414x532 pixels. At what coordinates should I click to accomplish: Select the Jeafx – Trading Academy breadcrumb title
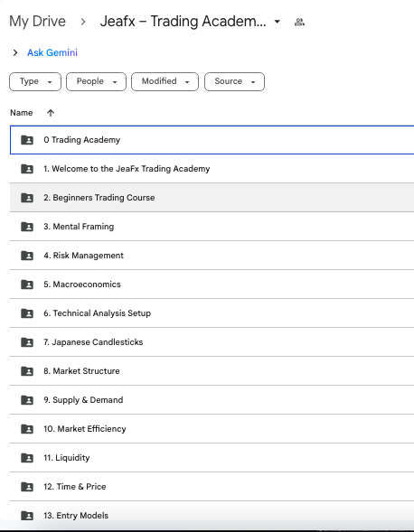(x=183, y=22)
